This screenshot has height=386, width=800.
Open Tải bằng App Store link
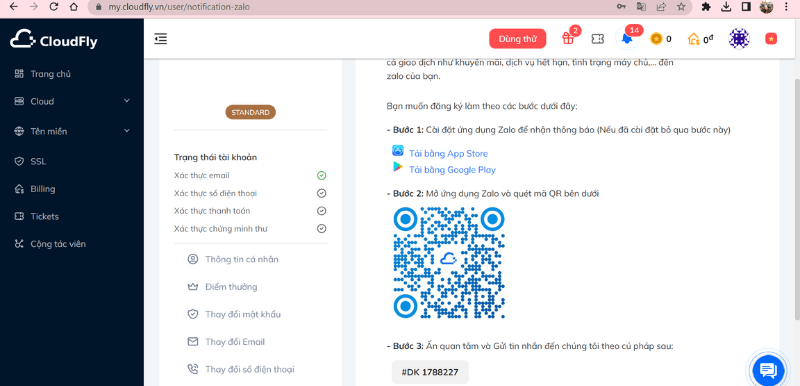[448, 153]
